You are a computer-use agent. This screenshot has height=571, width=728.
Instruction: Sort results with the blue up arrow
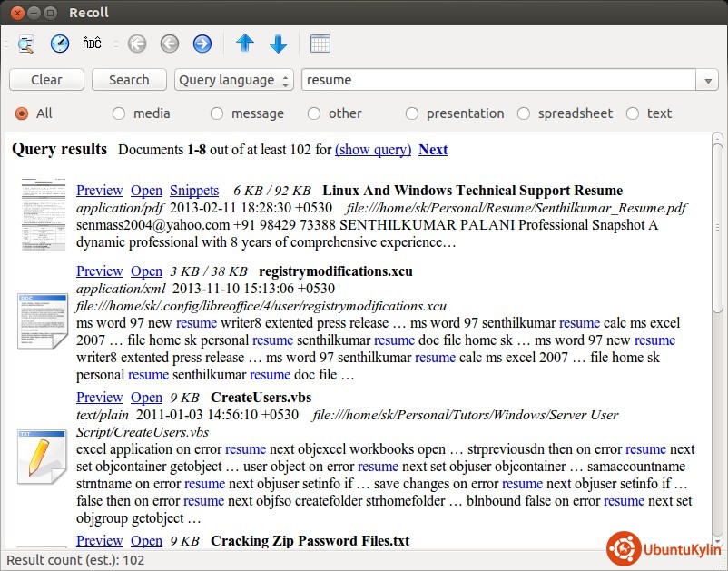[245, 44]
